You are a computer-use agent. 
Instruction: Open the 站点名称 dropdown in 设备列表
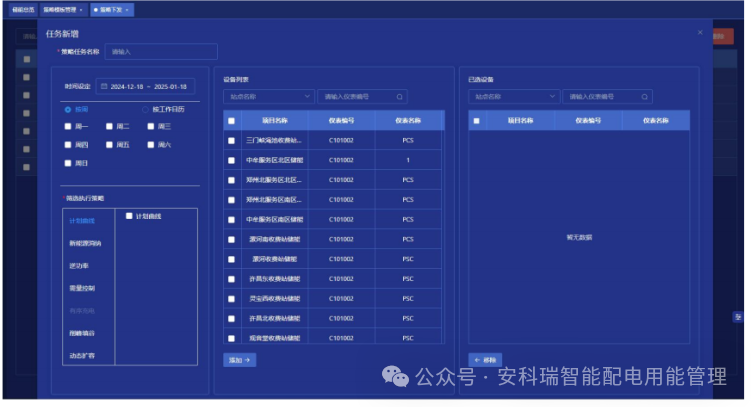coord(269,97)
